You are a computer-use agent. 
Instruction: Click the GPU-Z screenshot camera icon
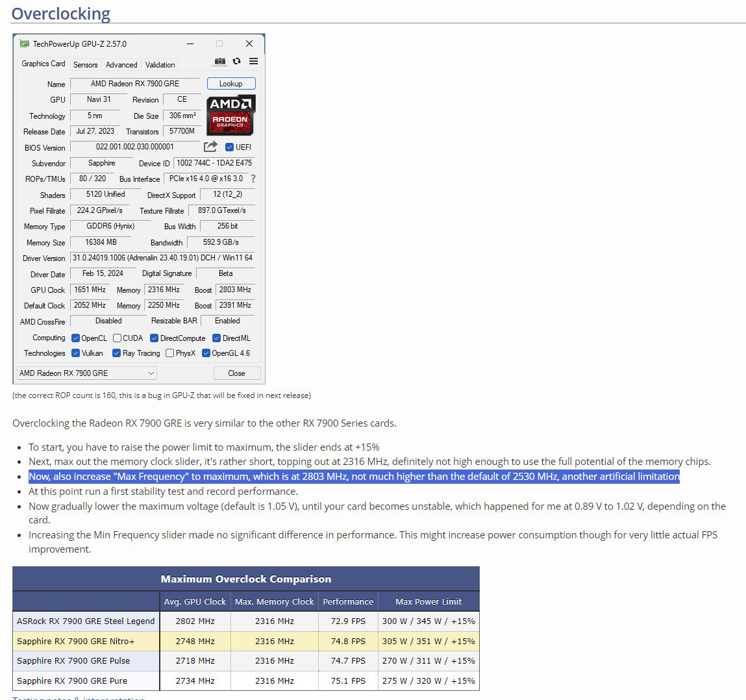pos(220,62)
